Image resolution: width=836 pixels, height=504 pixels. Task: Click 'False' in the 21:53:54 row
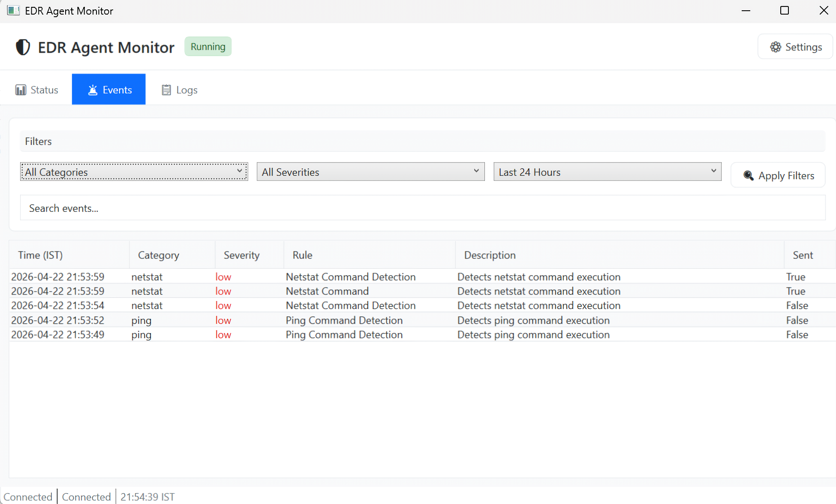(797, 306)
